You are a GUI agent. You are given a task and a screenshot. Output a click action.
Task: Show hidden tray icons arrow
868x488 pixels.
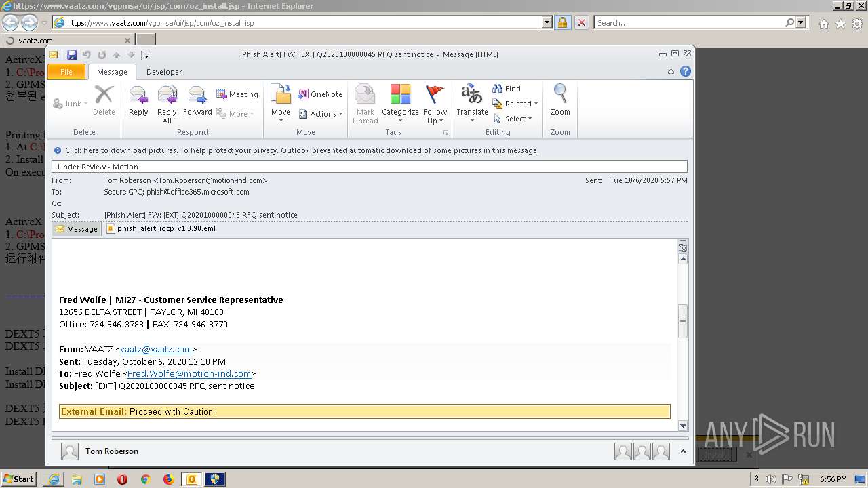click(x=757, y=479)
